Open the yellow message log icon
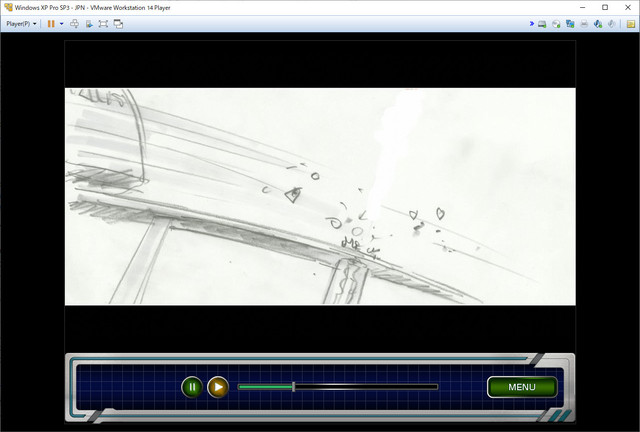 point(631,24)
